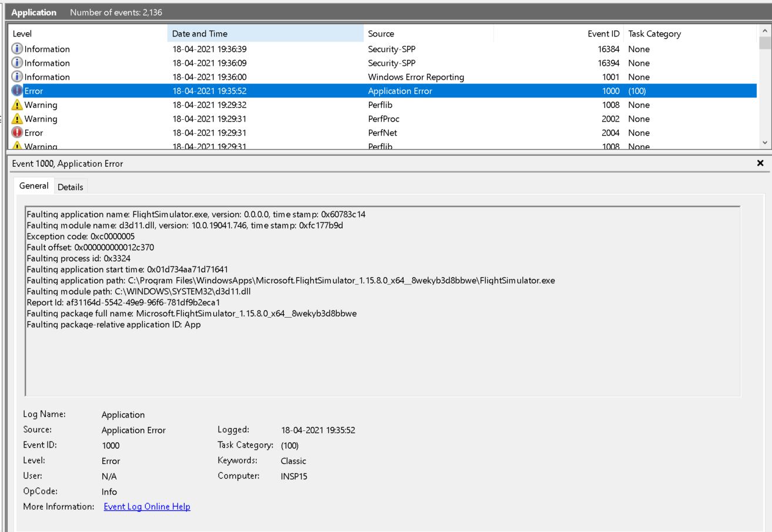Close the Event 1000 details pane
Viewport: 772px width, 532px height.
[761, 163]
